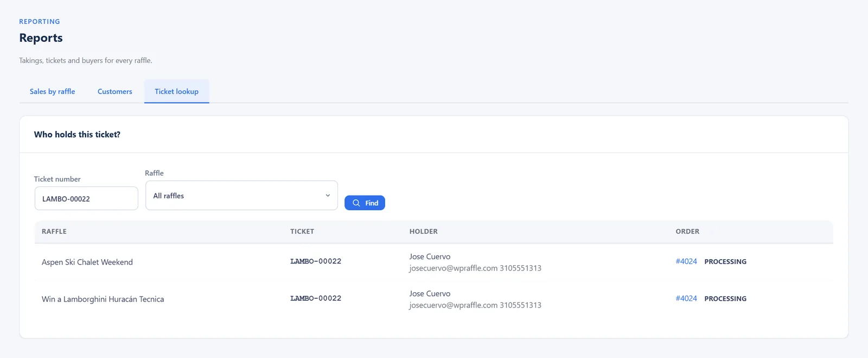This screenshot has height=358, width=868.
Task: Click the REPORTING breadcrumb label
Action: [x=40, y=22]
